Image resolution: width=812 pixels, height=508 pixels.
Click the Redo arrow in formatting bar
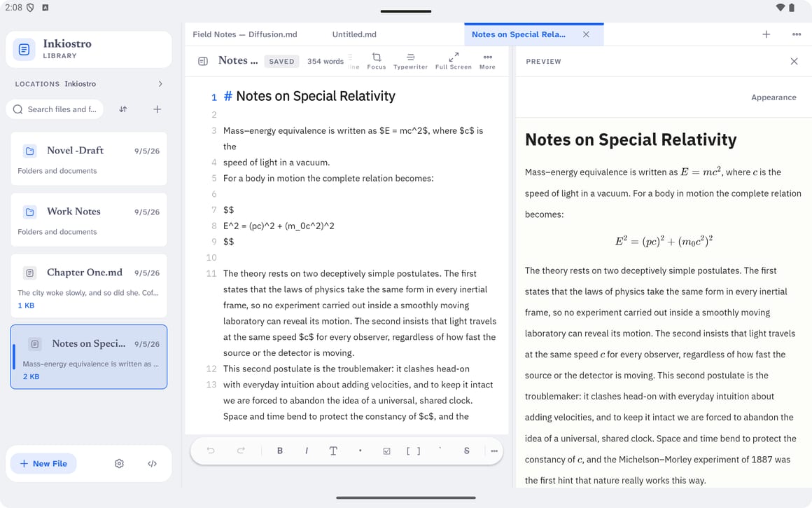[x=241, y=451]
